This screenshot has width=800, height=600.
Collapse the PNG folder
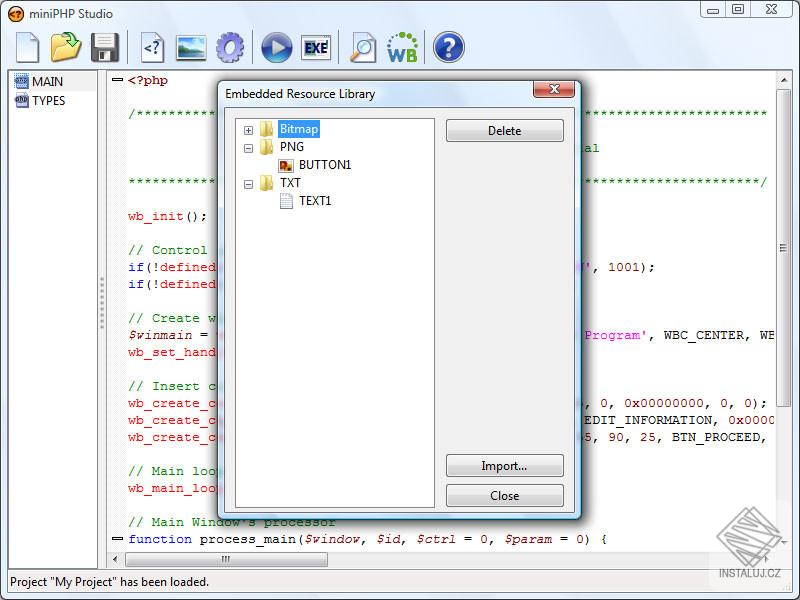click(248, 147)
